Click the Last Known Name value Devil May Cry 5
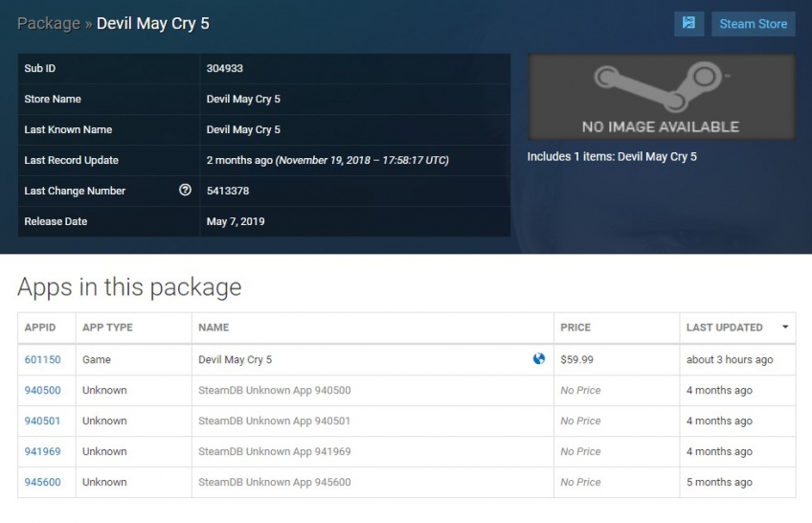This screenshot has width=812, height=523. (x=243, y=129)
